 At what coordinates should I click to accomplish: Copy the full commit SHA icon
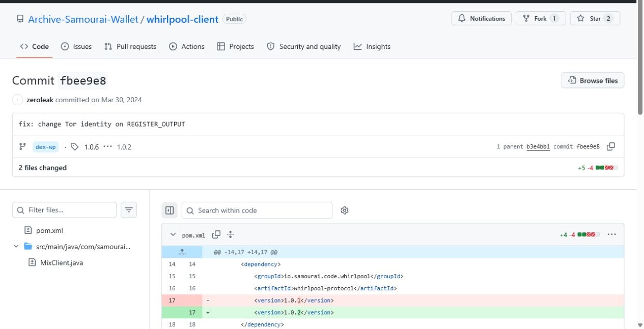pos(611,146)
